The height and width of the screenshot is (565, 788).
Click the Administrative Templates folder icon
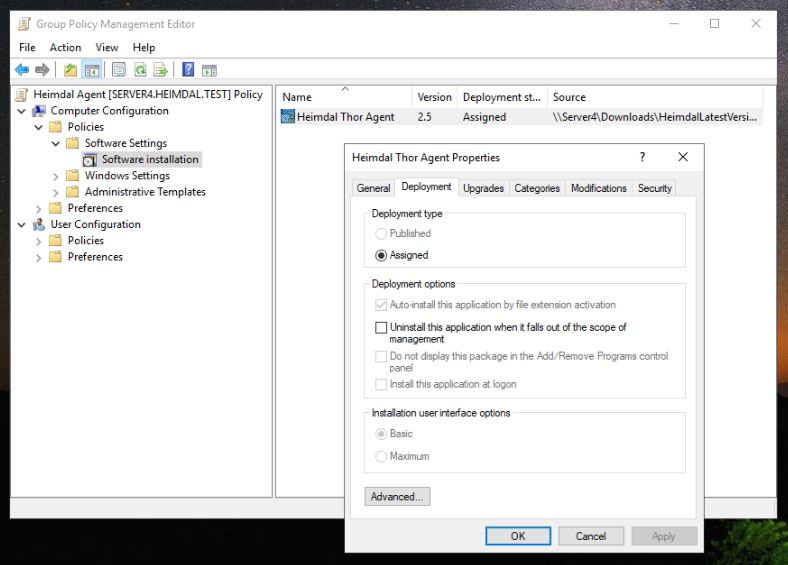tap(73, 192)
